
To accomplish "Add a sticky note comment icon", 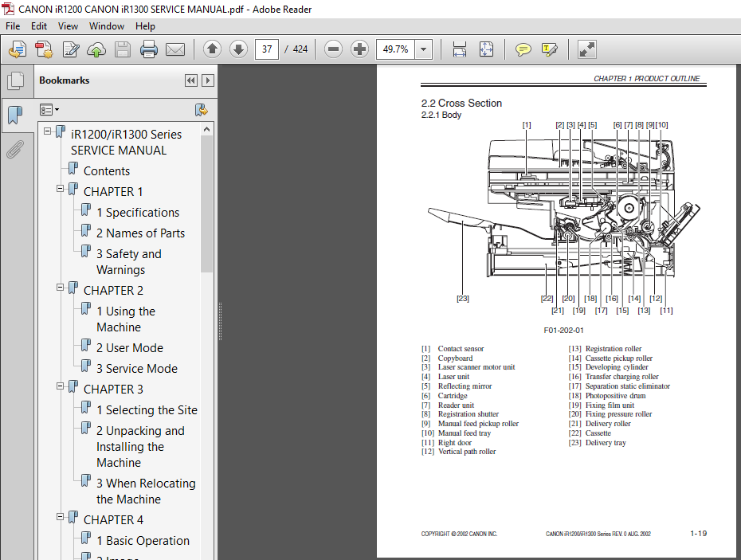I will click(x=523, y=49).
